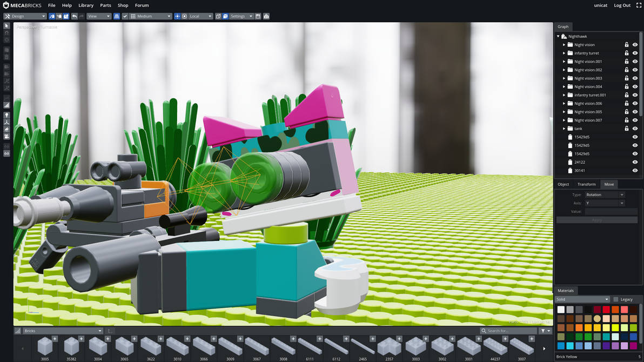644x362 pixels.
Task: Click the fullscreen icon at top right
Action: point(639,5)
